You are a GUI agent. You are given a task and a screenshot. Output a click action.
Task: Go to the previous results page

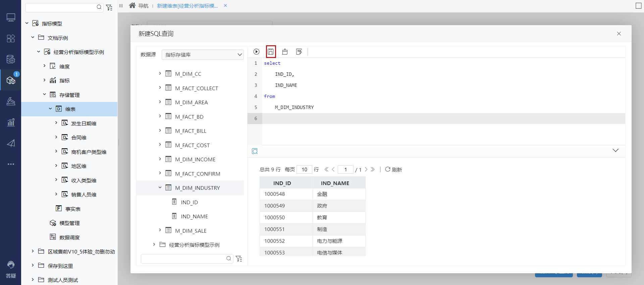pyautogui.click(x=333, y=169)
